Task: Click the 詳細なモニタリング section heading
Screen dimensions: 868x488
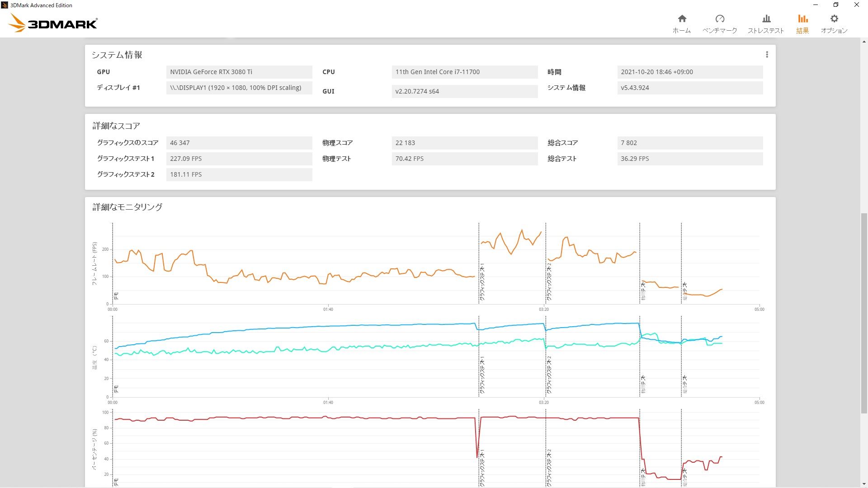Action: pos(127,207)
